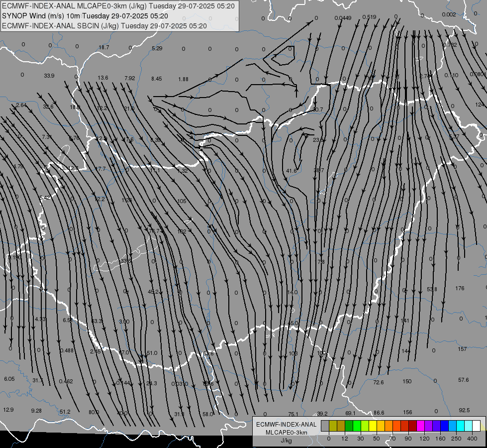Click map value 0.0449
Screen dimensions: 487x448
[343, 18]
